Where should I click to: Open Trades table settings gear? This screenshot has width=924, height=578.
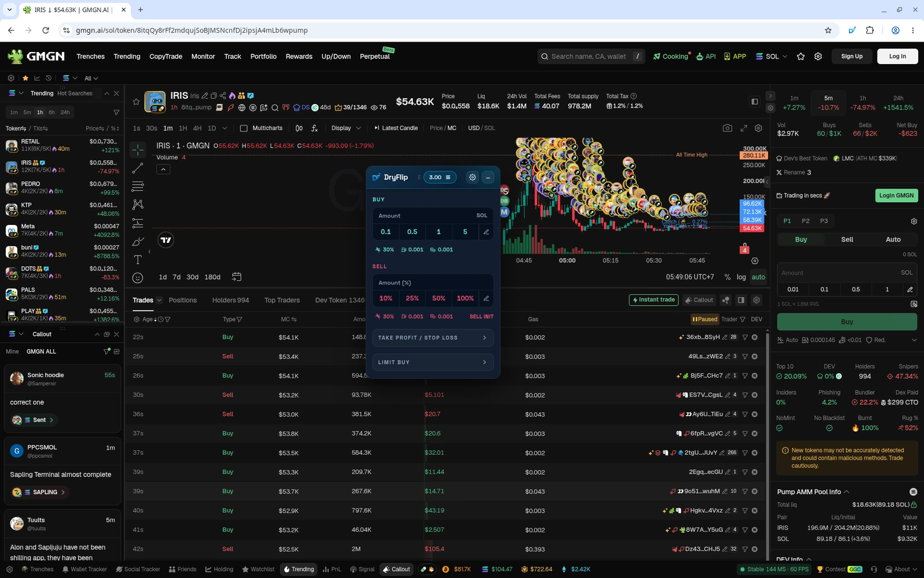pos(757,300)
